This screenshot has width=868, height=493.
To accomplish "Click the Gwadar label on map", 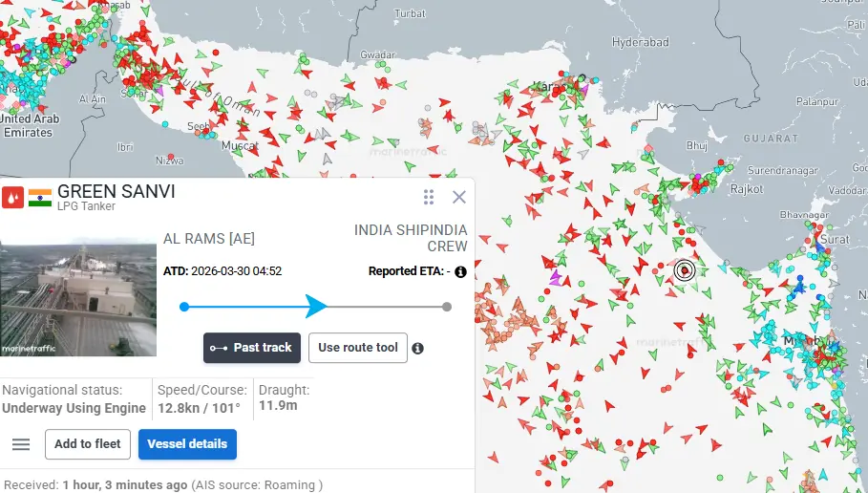I will [x=377, y=54].
